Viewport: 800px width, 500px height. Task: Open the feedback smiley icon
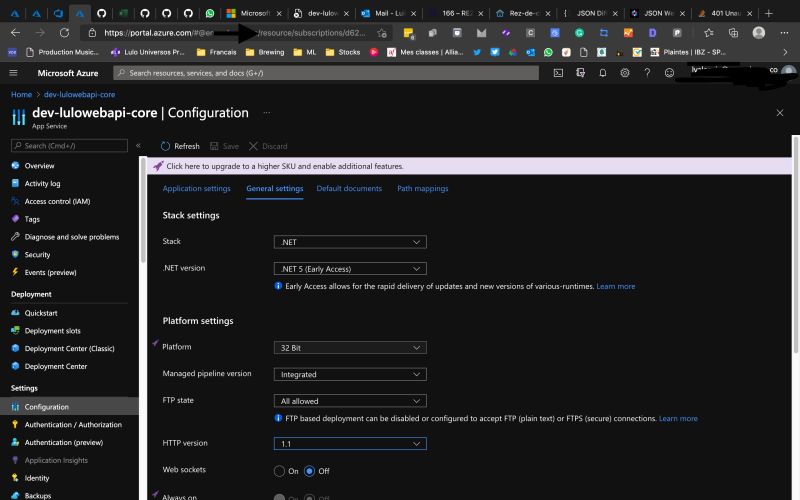click(x=669, y=73)
